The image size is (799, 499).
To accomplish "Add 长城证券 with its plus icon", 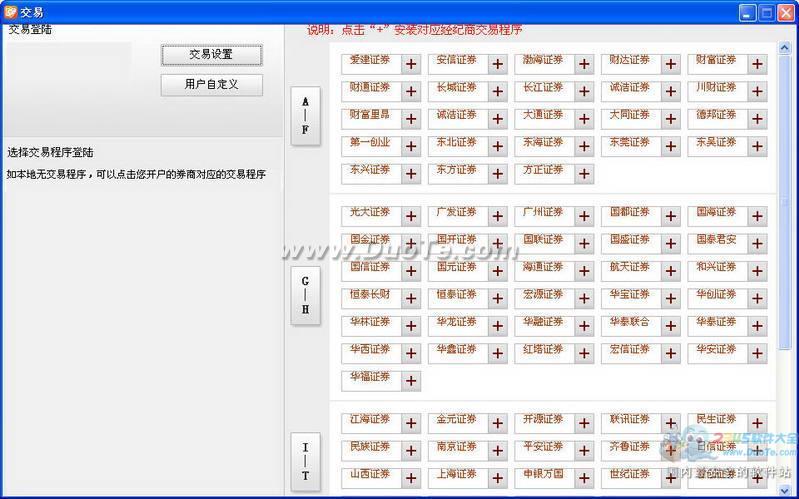I will pos(497,92).
